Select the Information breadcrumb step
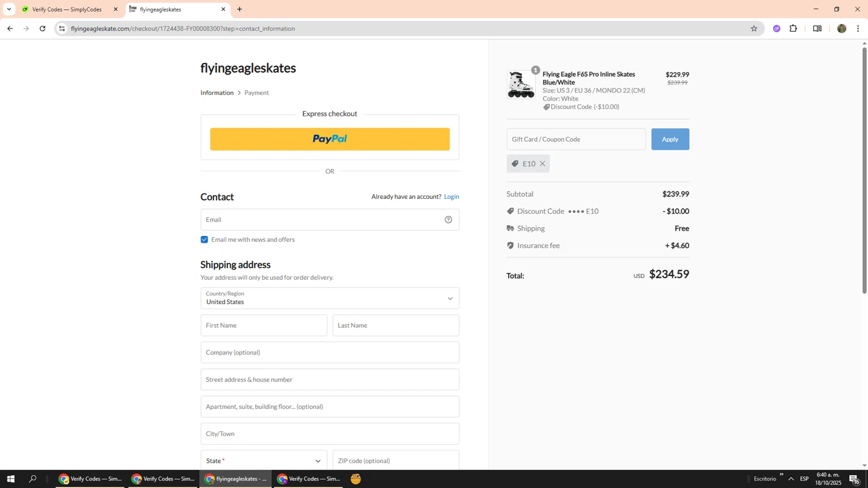Screen dimensions: 868x488 (x=217, y=93)
